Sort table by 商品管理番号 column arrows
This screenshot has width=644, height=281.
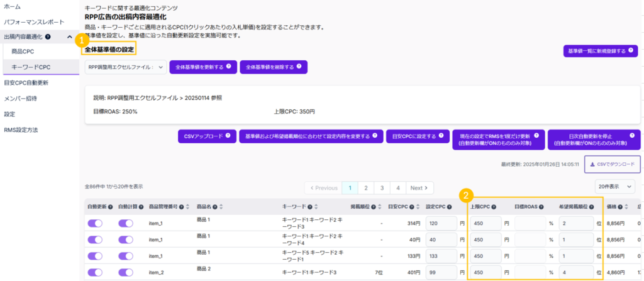190,206
